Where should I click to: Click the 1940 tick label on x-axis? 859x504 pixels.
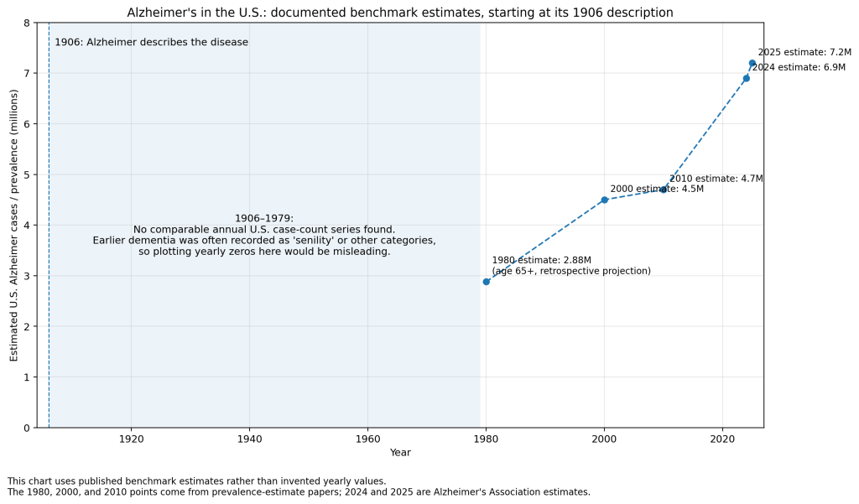click(x=249, y=439)
